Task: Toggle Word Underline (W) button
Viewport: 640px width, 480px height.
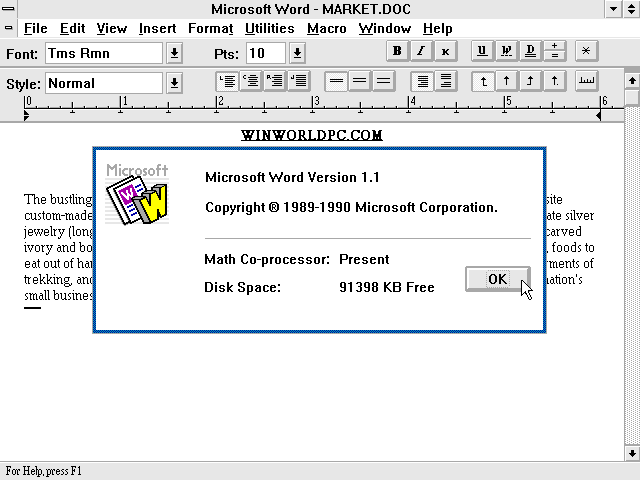Action: click(x=507, y=51)
